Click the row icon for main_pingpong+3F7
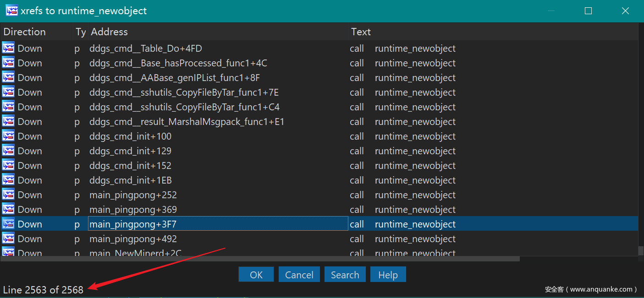 pyautogui.click(x=8, y=224)
